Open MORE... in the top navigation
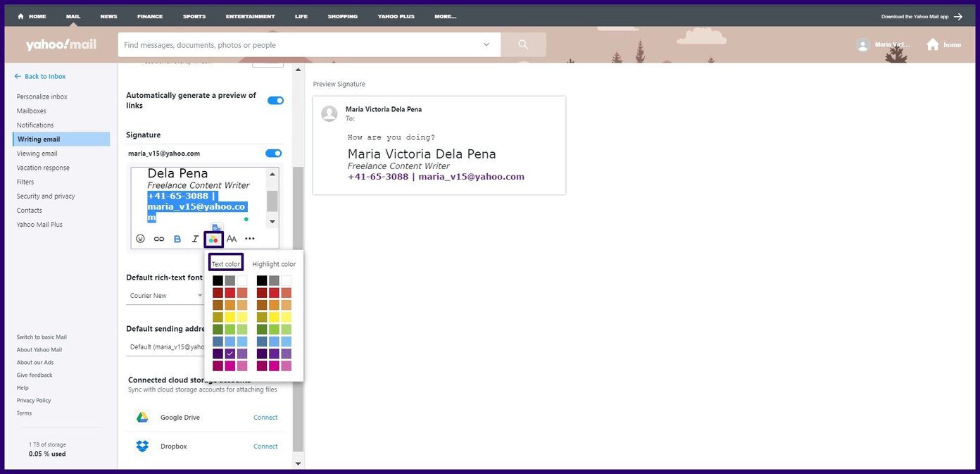Viewport: 980px width, 474px height. click(445, 16)
